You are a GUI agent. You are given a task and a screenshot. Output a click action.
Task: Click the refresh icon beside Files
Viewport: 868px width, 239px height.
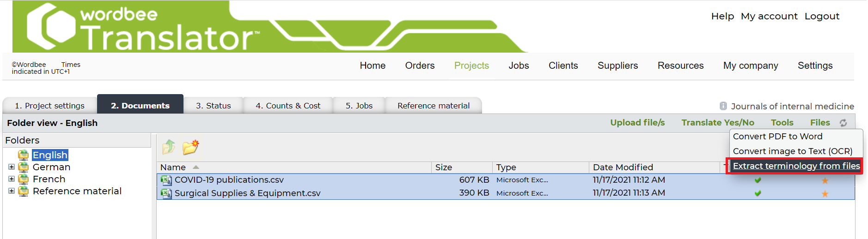point(843,123)
